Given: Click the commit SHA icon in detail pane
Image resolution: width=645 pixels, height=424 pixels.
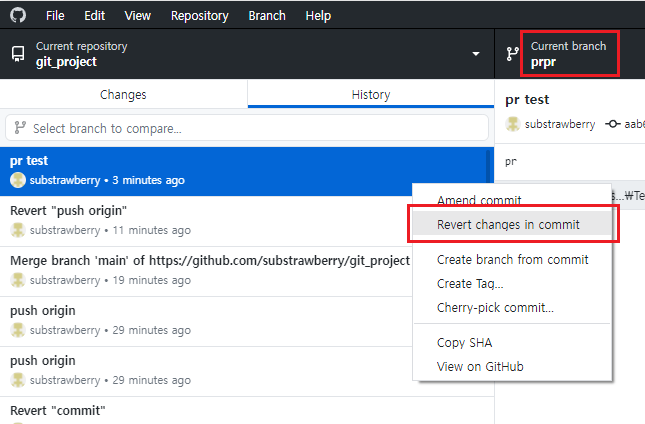Looking at the screenshot, I should (613, 124).
